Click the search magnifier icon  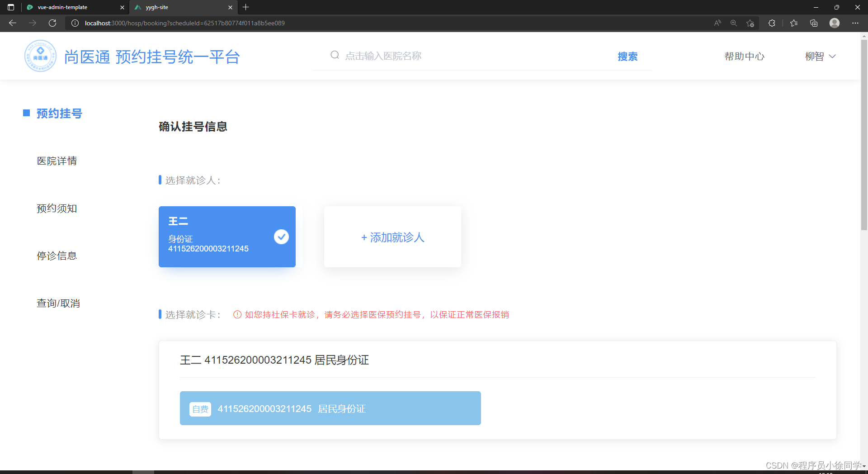tap(335, 55)
